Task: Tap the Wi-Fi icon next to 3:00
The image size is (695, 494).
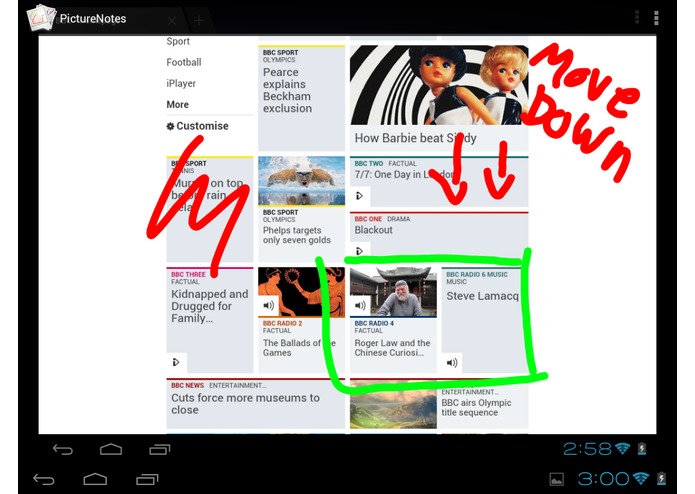Action: [x=641, y=478]
